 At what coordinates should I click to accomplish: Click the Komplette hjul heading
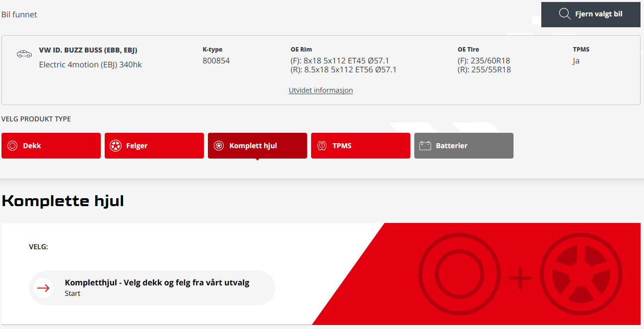click(x=63, y=201)
